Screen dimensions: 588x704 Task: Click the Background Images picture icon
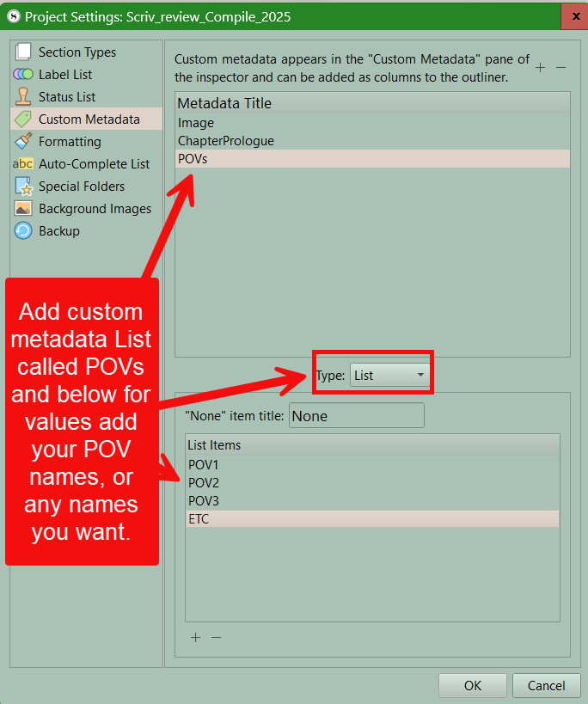pyautogui.click(x=23, y=209)
